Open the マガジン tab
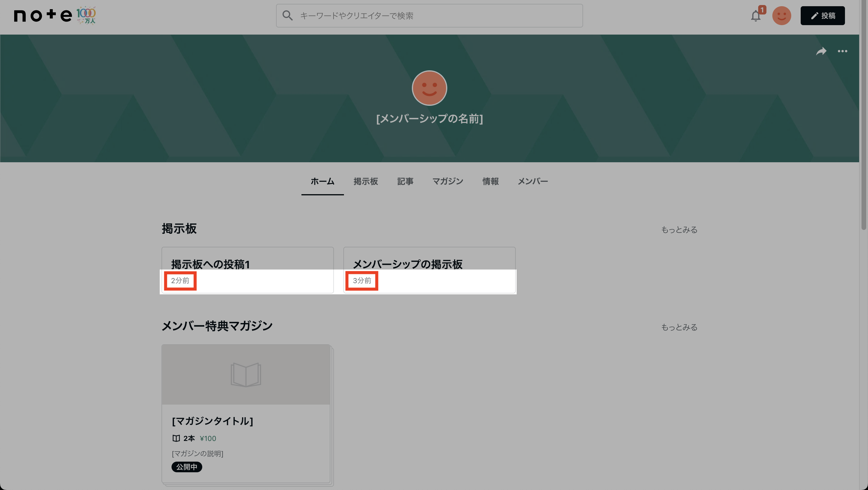 click(448, 181)
